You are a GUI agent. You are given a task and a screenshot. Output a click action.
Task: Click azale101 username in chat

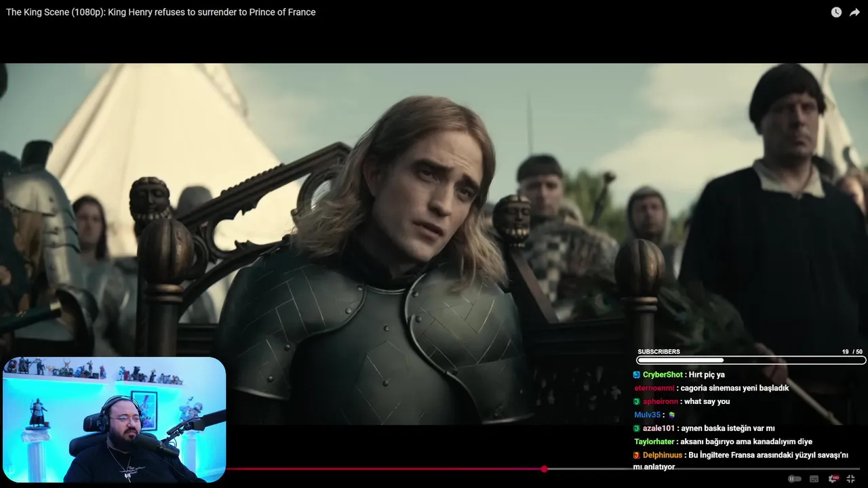(658, 428)
